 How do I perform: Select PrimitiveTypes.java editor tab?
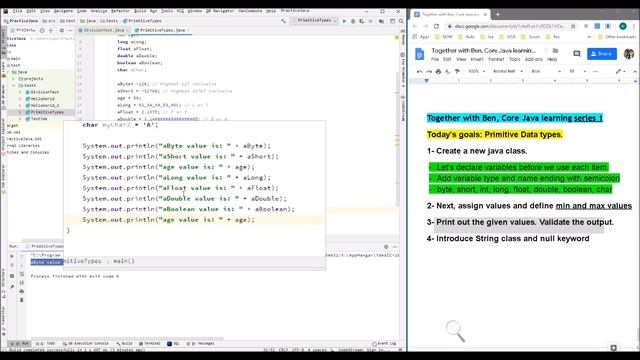point(162,30)
